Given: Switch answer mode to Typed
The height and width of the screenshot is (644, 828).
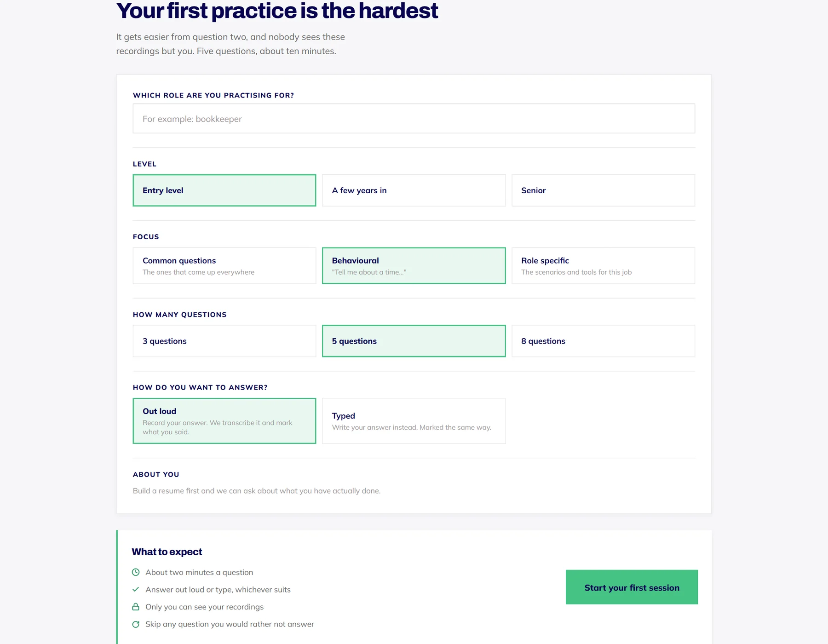Looking at the screenshot, I should click(x=414, y=421).
